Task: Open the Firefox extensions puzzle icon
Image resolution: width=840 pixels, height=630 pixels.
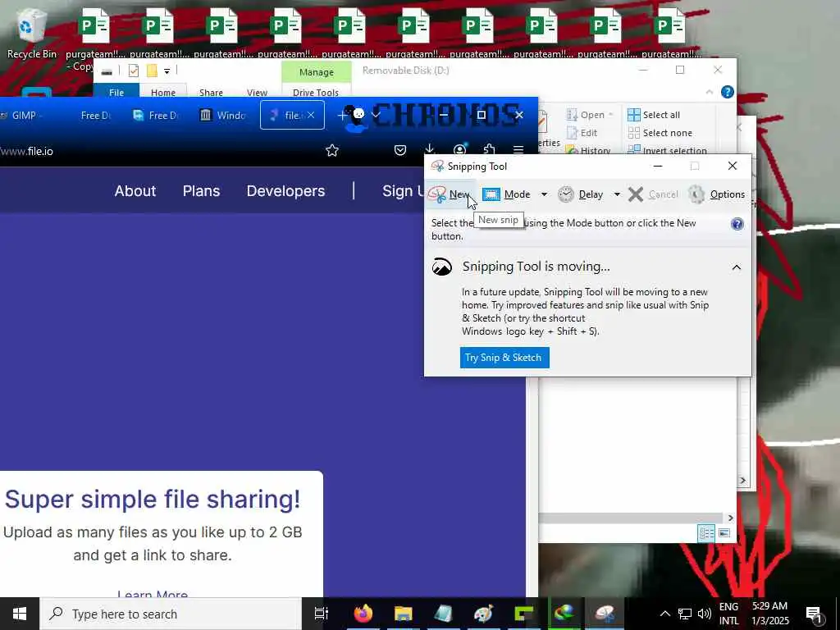Action: coord(489,150)
